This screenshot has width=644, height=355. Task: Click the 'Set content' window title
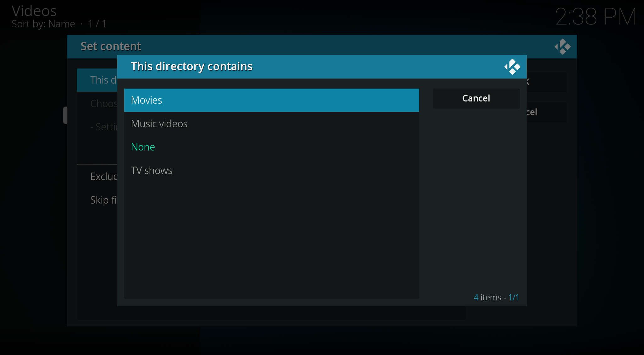(111, 46)
